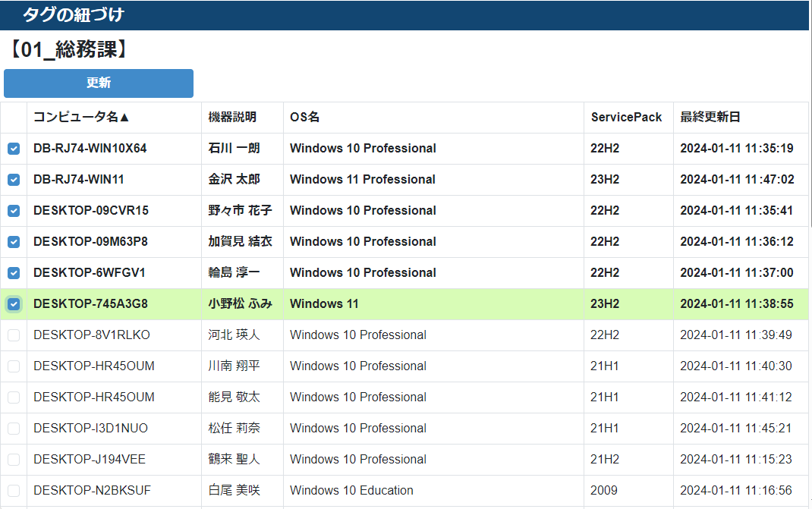Check the DESKTOP-N2BKSUF checkbox
The width and height of the screenshot is (812, 509).
coord(14,490)
